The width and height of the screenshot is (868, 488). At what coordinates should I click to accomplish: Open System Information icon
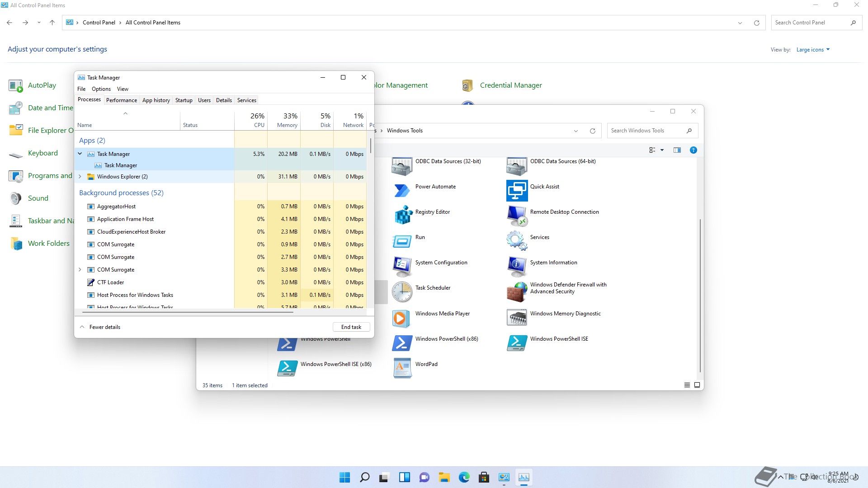pos(517,266)
